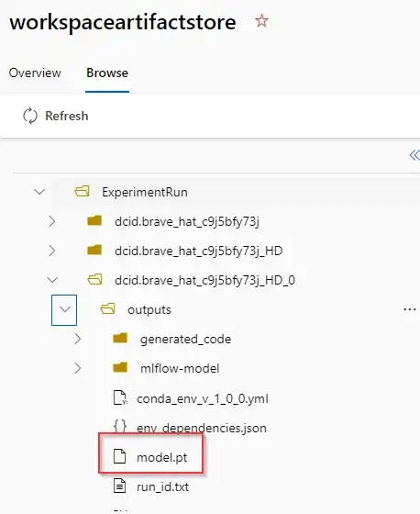Select the env_dependencies.json file name

[202, 428]
